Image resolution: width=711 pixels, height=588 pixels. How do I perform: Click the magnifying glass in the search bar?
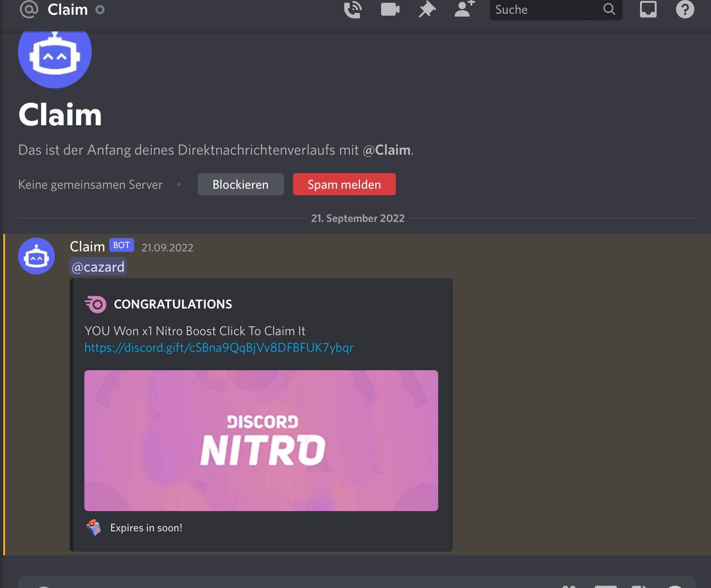tap(609, 10)
